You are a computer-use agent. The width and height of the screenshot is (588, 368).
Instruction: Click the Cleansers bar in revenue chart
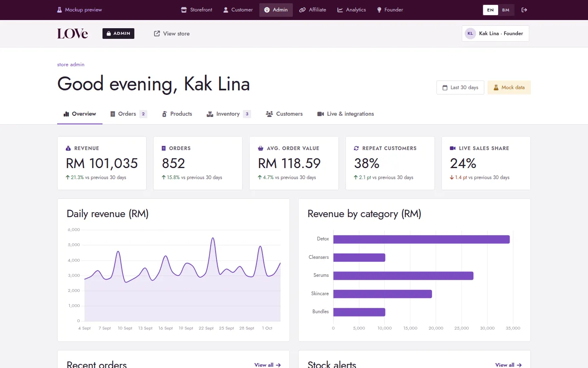(359, 258)
